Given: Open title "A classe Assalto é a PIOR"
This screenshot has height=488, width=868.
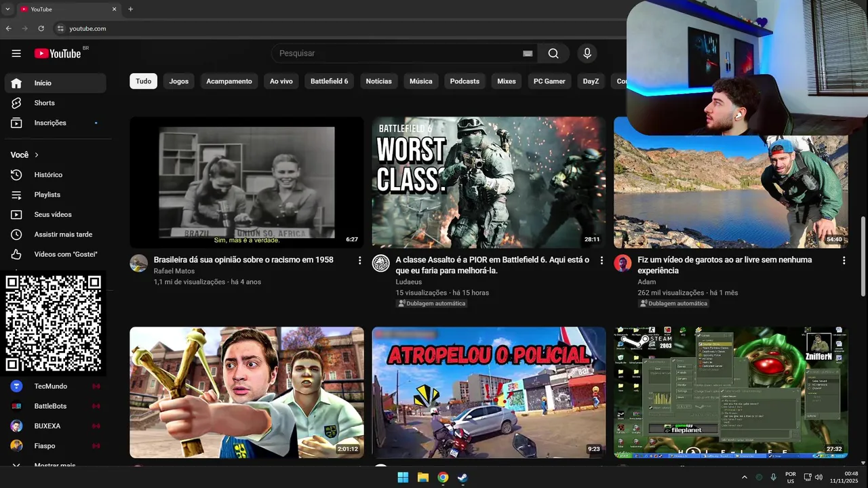Looking at the screenshot, I should 492,265.
